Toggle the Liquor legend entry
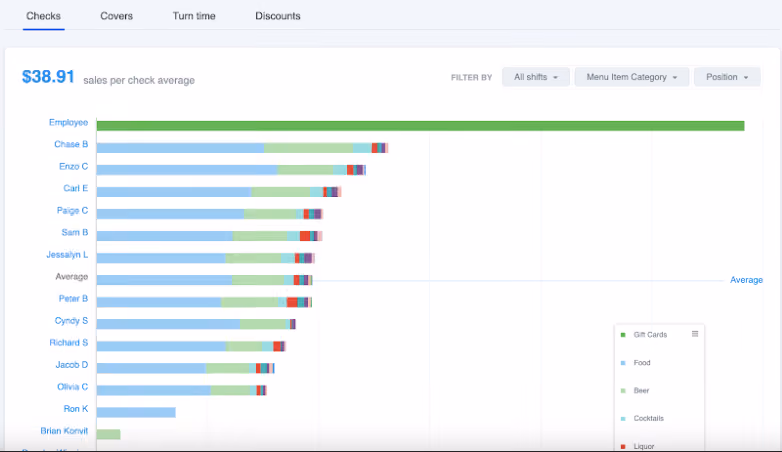The width and height of the screenshot is (782, 452). click(637, 446)
